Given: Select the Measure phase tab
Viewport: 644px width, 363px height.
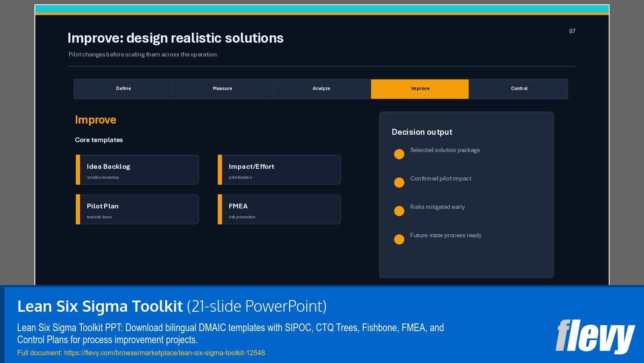Looking at the screenshot, I should (x=222, y=89).
